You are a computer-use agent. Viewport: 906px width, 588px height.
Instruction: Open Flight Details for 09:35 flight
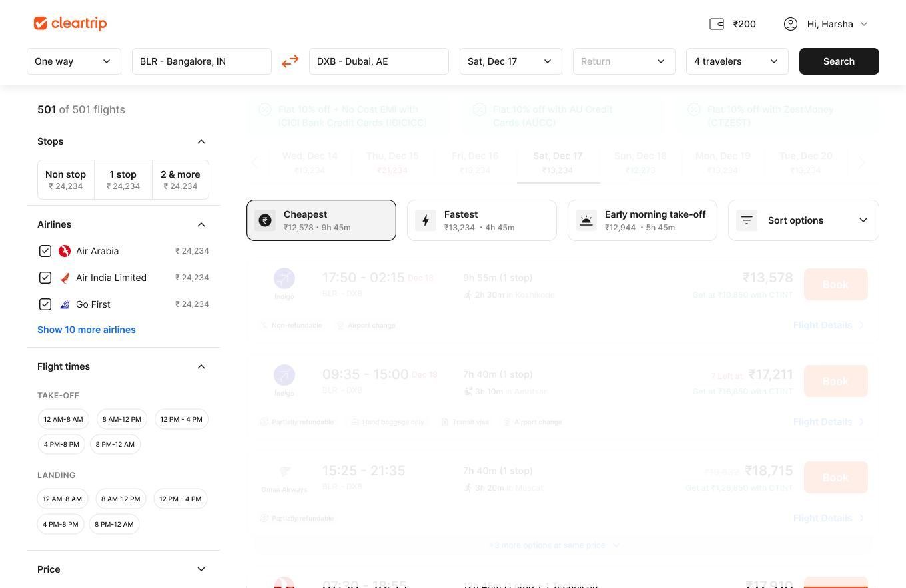[x=829, y=422]
